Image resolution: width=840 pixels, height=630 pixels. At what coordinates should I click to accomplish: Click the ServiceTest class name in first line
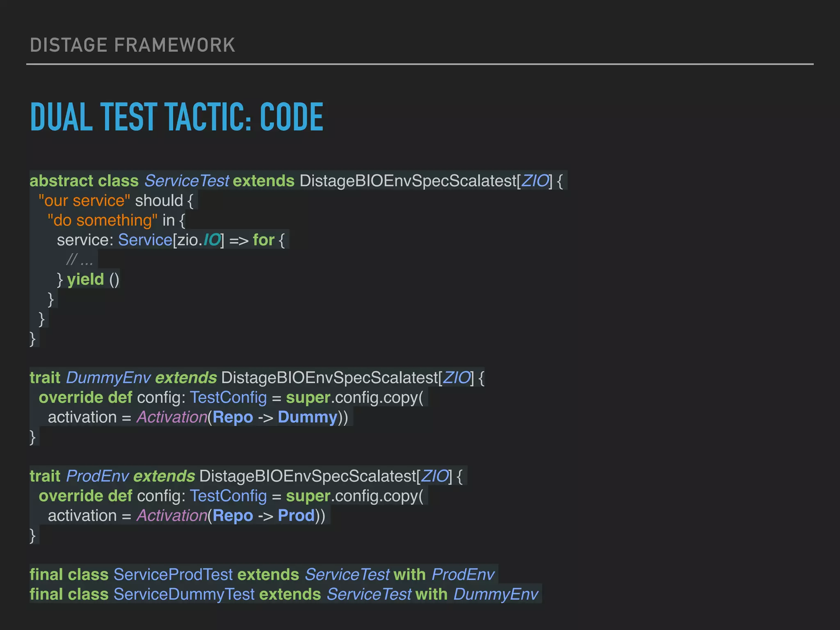pos(187,181)
